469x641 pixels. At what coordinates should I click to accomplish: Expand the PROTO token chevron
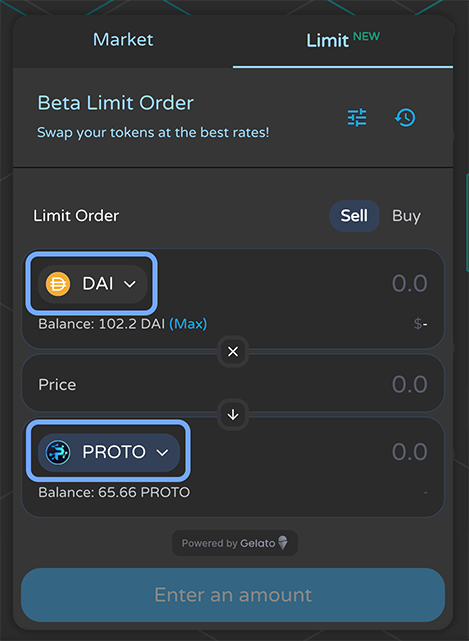pos(162,453)
